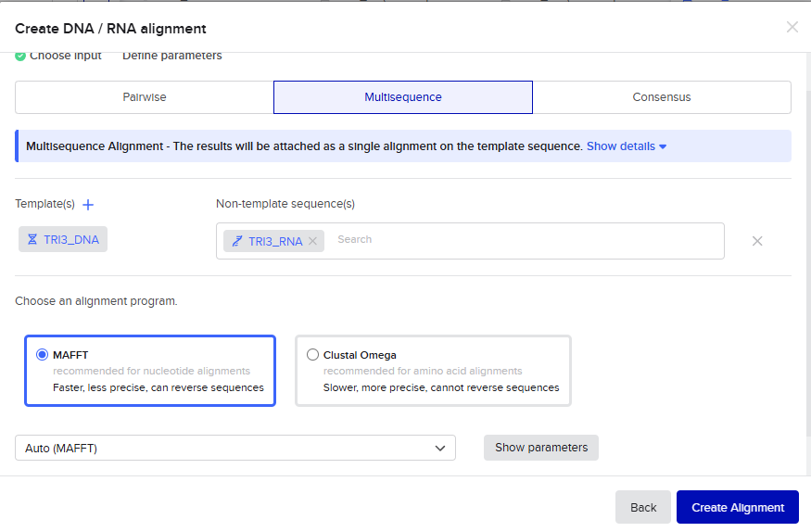Image resolution: width=811 pixels, height=532 pixels.
Task: Select the MAFFT radio button
Action: pos(42,355)
